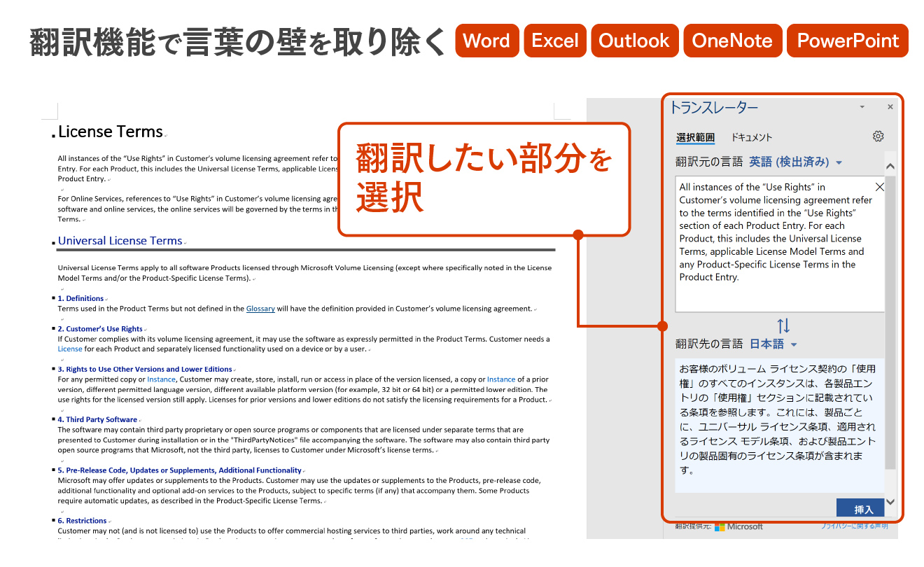Click the '1. Definitions' heading
The image size is (924, 567).
80,298
